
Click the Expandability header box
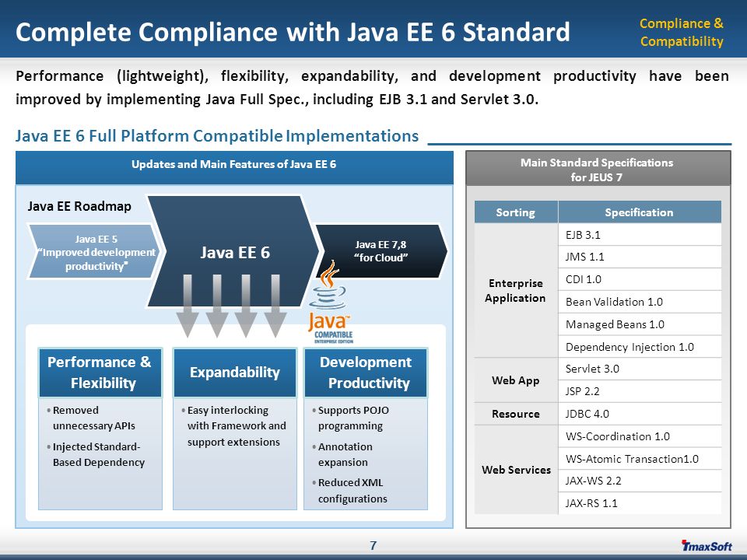pyautogui.click(x=235, y=373)
